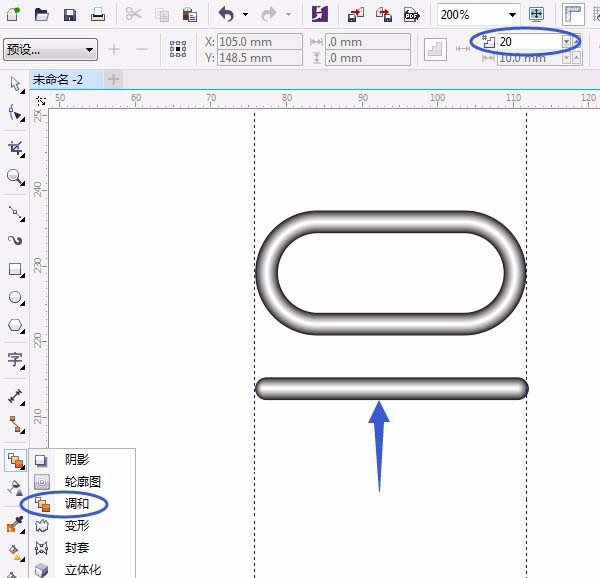Viewport: 600px width, 578px height.
Task: Select the Crop tool
Action: pos(15,148)
